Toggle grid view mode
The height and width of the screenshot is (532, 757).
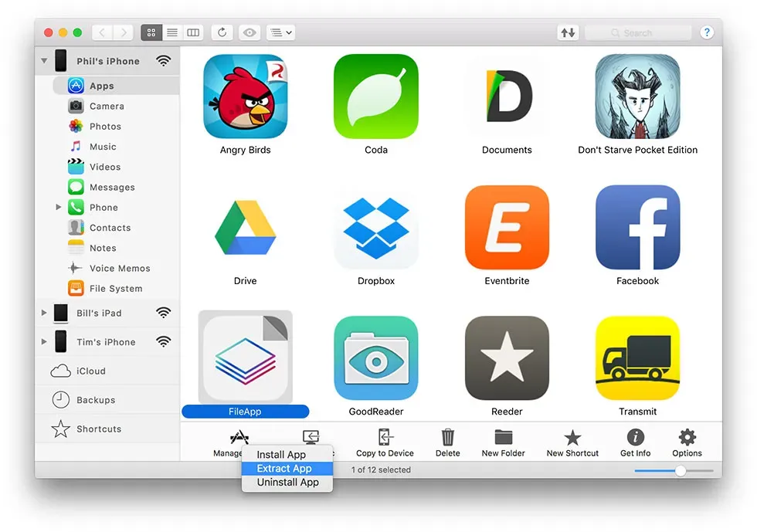151,32
